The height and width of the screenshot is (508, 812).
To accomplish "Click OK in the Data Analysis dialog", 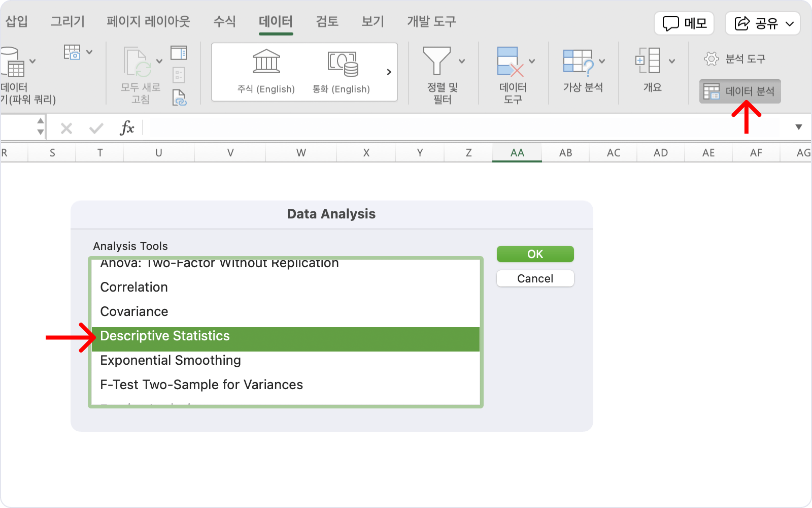I will tap(535, 254).
